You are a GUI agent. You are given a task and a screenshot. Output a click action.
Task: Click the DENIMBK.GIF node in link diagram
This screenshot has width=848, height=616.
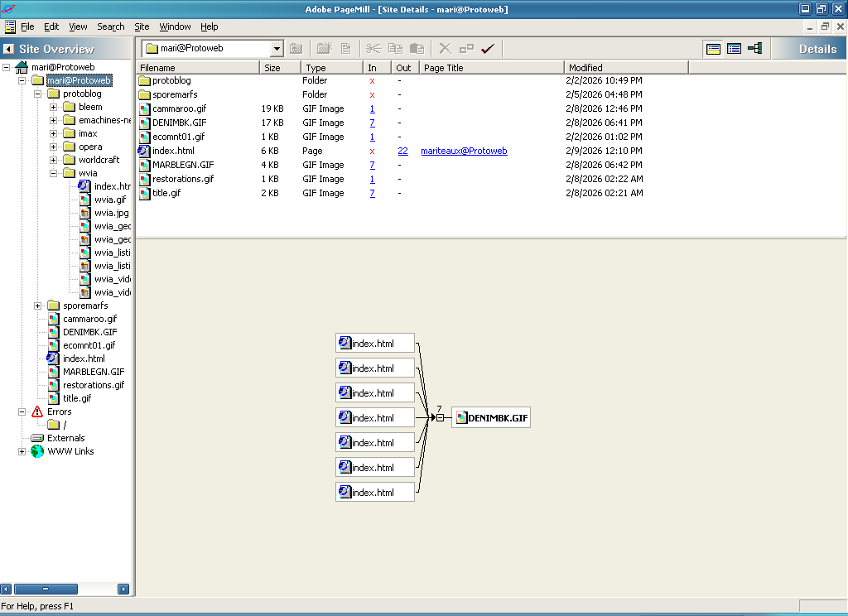pyautogui.click(x=491, y=418)
